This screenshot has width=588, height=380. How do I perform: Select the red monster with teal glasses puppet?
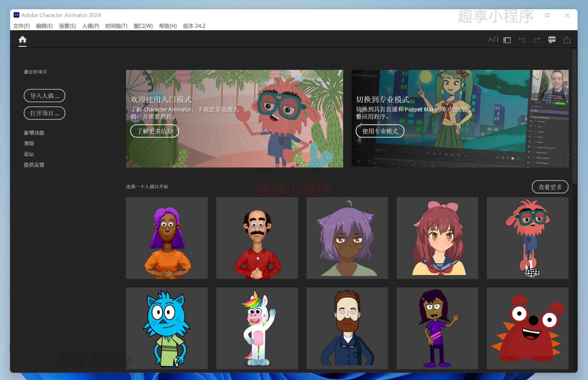pos(528,238)
